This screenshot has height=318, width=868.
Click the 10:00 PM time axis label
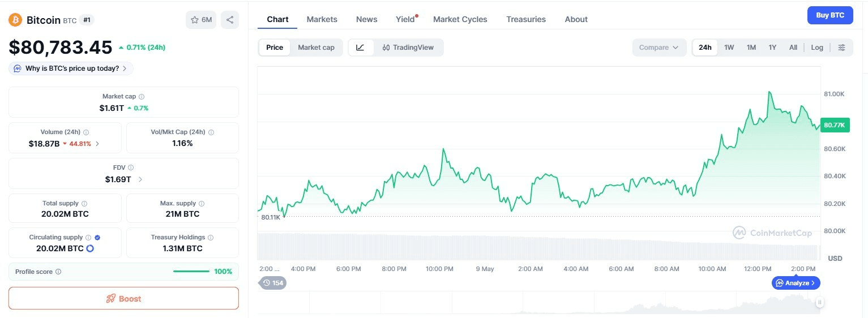(439, 269)
